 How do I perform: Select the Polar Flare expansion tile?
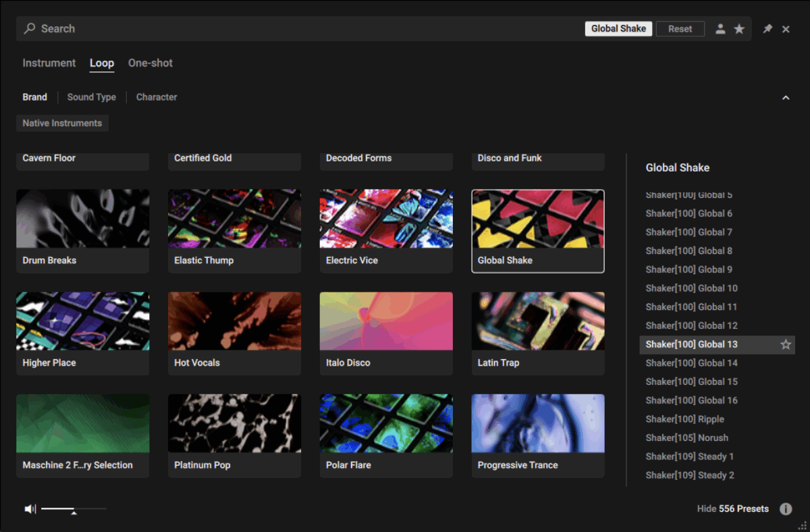point(386,436)
